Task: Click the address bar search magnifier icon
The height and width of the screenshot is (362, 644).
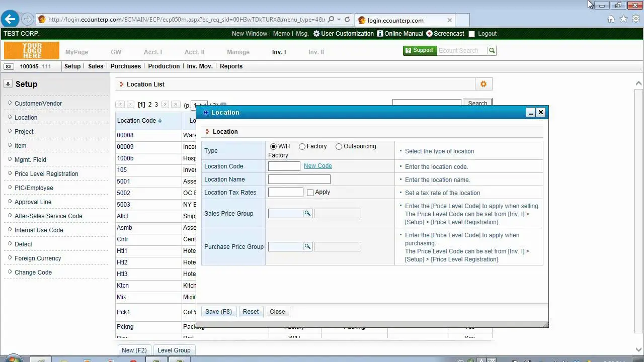Action: pyautogui.click(x=331, y=20)
